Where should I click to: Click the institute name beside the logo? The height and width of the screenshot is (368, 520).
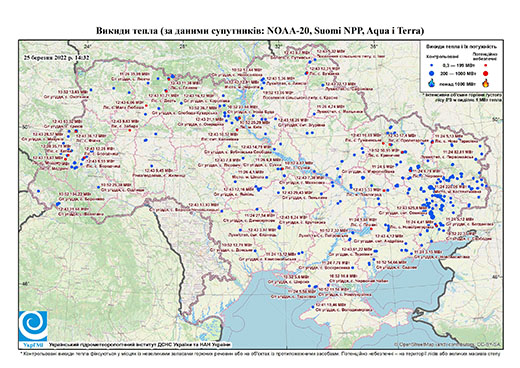(x=140, y=345)
